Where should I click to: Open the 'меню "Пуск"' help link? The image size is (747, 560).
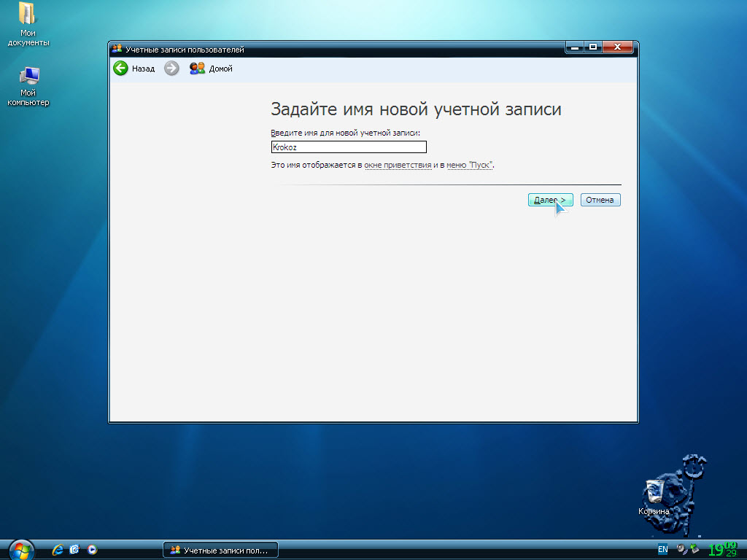tap(470, 166)
